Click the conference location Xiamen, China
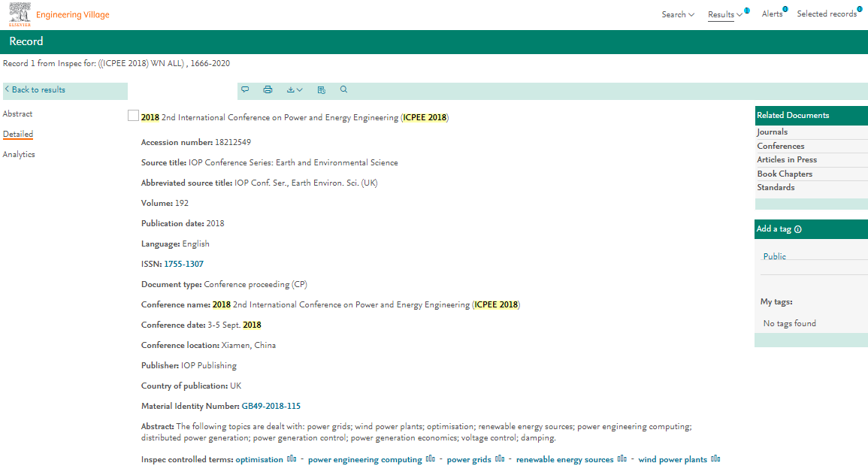Image resolution: width=868 pixels, height=466 pixels. point(249,345)
